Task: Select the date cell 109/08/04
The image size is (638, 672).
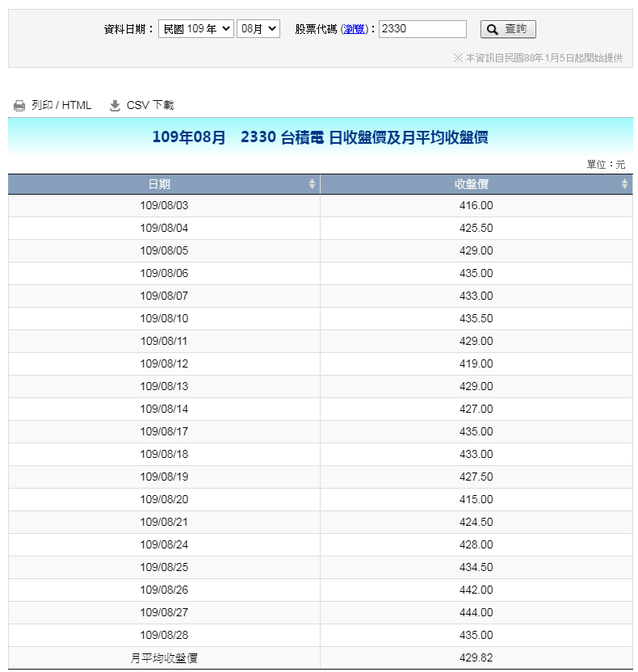Action: click(x=164, y=229)
